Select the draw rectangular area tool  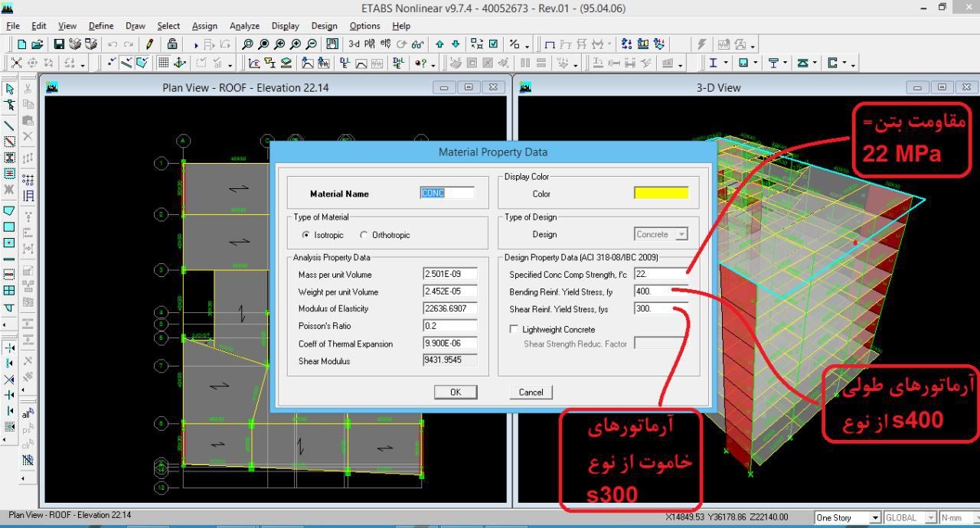click(10, 227)
